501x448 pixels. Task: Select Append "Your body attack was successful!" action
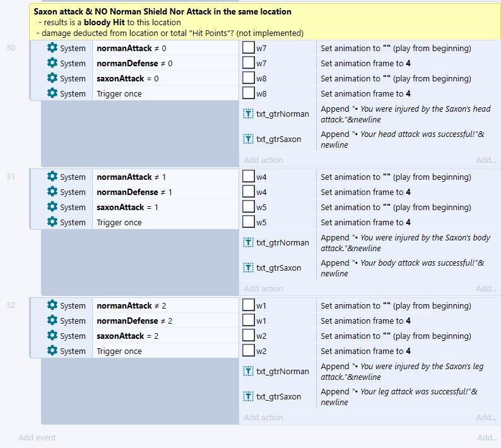pos(403,268)
